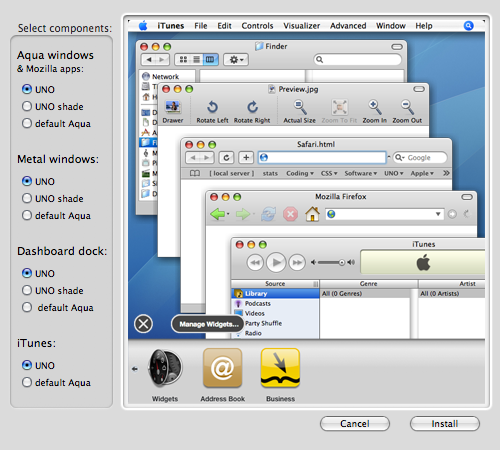This screenshot has height=450, width=500.
Task: Open Safari bookmarks book icon
Action: 195,173
